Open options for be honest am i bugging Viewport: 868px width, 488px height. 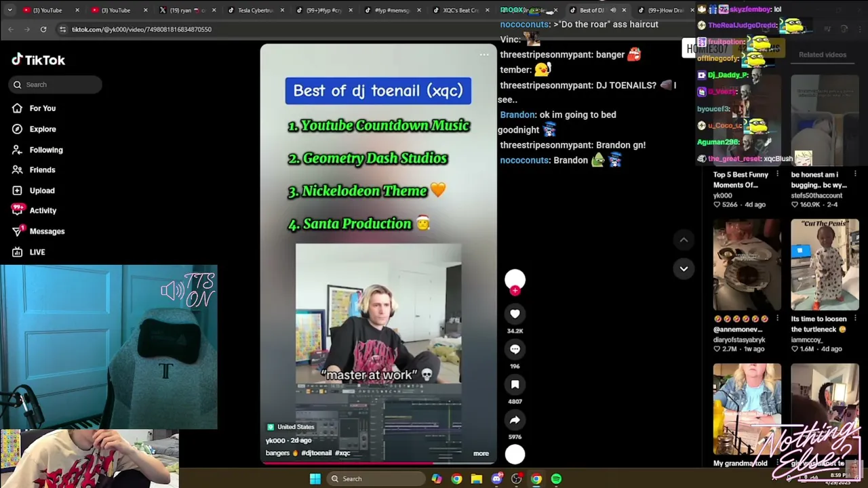[x=855, y=174]
